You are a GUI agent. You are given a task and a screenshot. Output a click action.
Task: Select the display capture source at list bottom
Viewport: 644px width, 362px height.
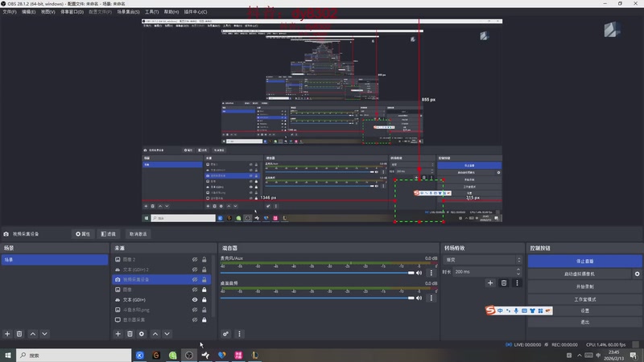point(162,319)
